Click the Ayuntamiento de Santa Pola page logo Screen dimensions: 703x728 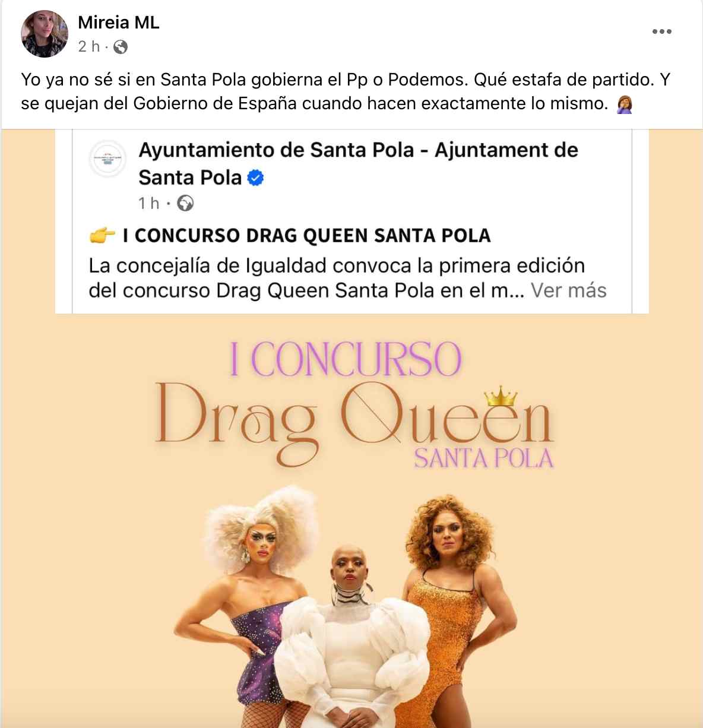107,159
